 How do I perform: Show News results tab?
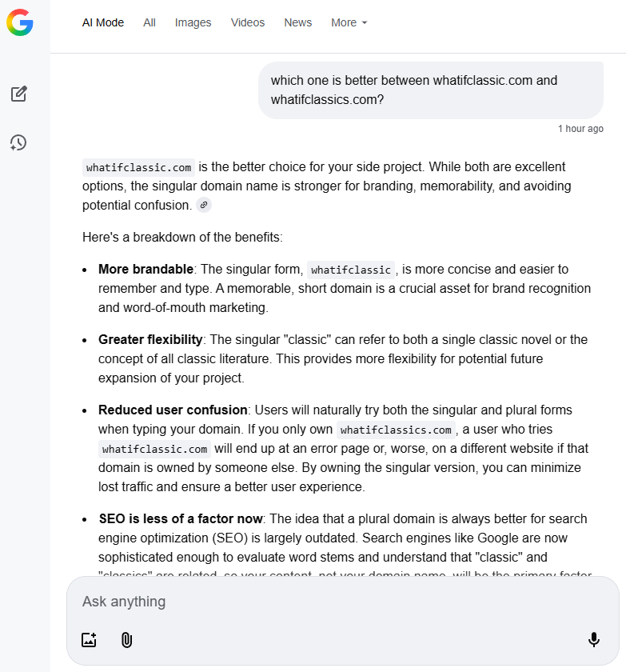pos(297,22)
